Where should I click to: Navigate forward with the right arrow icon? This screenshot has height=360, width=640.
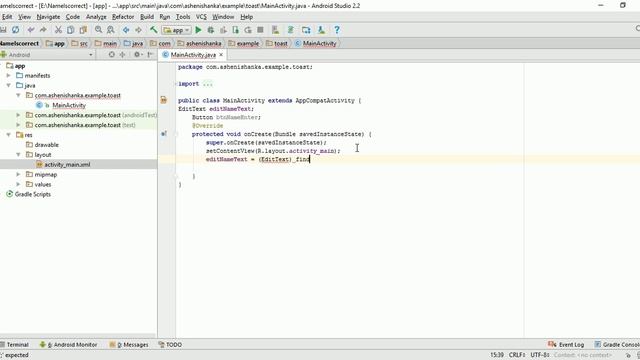[x=138, y=30]
